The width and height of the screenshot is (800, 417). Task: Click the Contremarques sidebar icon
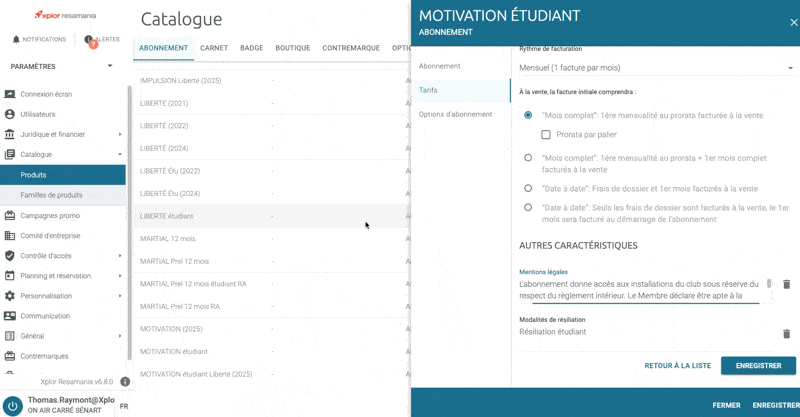9,356
